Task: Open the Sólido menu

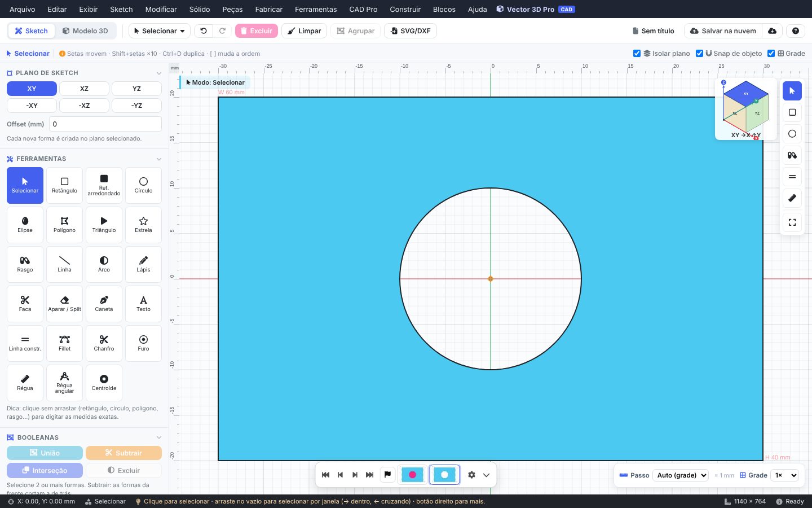Action: tap(200, 9)
